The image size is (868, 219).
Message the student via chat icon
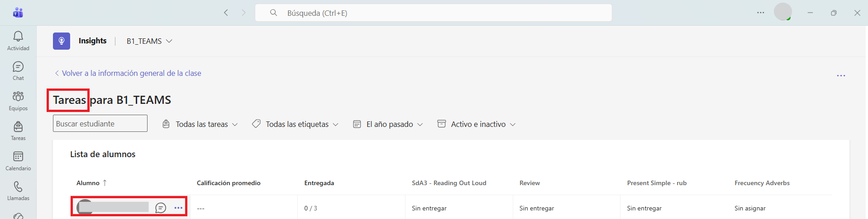pyautogui.click(x=161, y=208)
